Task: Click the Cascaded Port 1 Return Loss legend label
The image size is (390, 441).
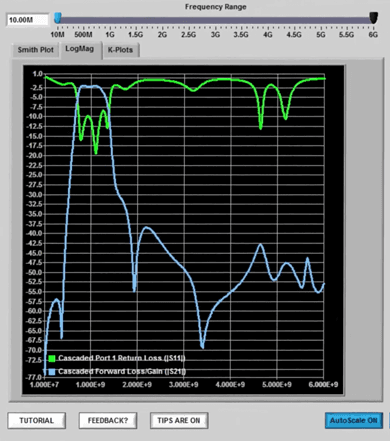Action: (x=121, y=358)
